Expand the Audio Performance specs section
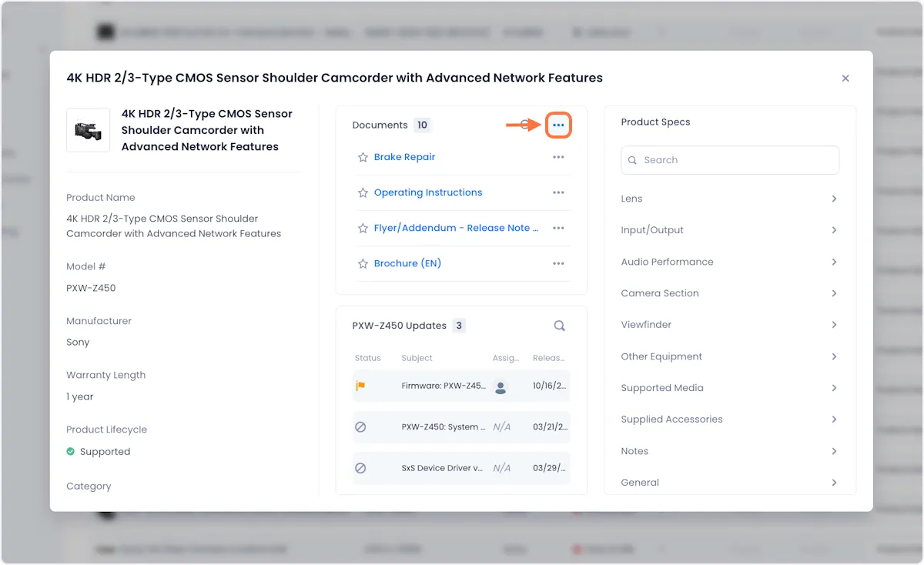 tap(729, 262)
